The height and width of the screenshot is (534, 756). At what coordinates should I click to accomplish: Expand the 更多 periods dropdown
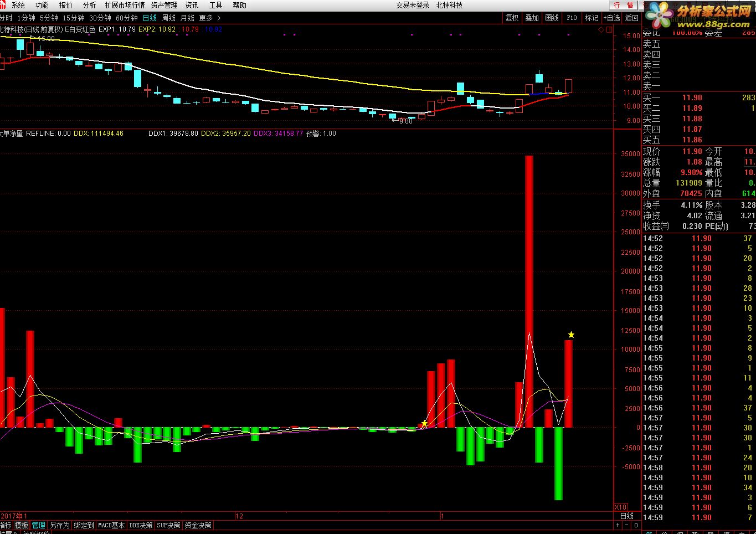tap(206, 18)
